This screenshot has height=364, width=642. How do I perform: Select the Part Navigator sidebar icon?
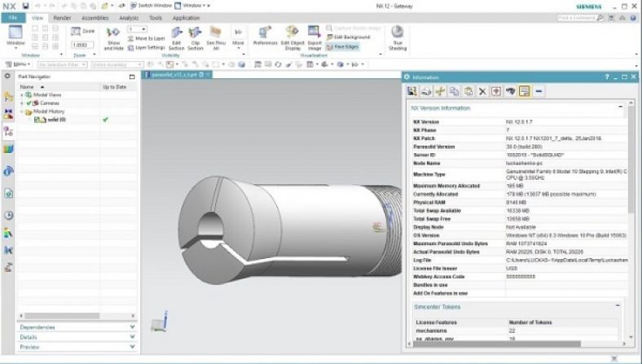click(x=9, y=132)
